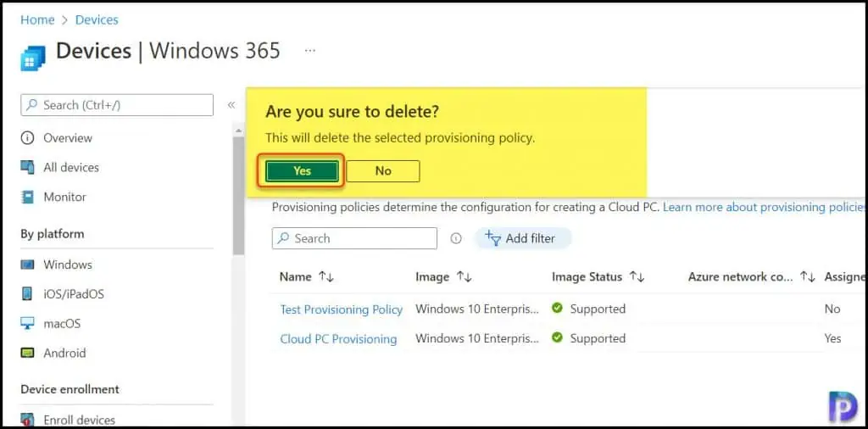Viewport: 868px width, 429px height.
Task: Click the Overview info icon
Action: pos(27,138)
